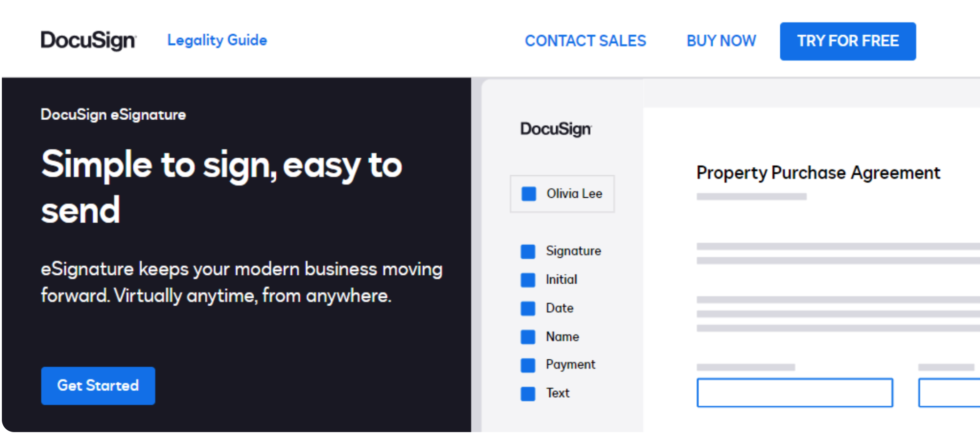Select the Name label in the field list
The width and height of the screenshot is (980, 433).
tap(562, 337)
